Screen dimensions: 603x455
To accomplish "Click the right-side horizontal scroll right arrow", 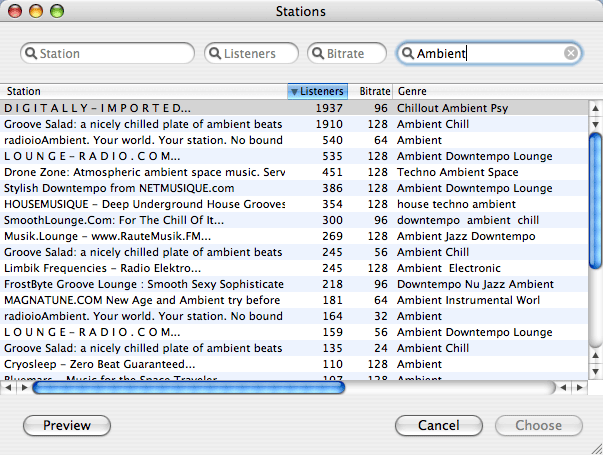I will click(580, 387).
